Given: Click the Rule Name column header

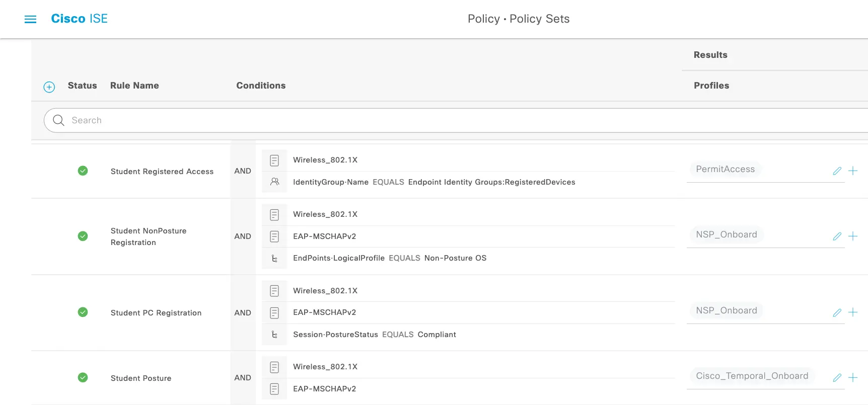Looking at the screenshot, I should [134, 86].
